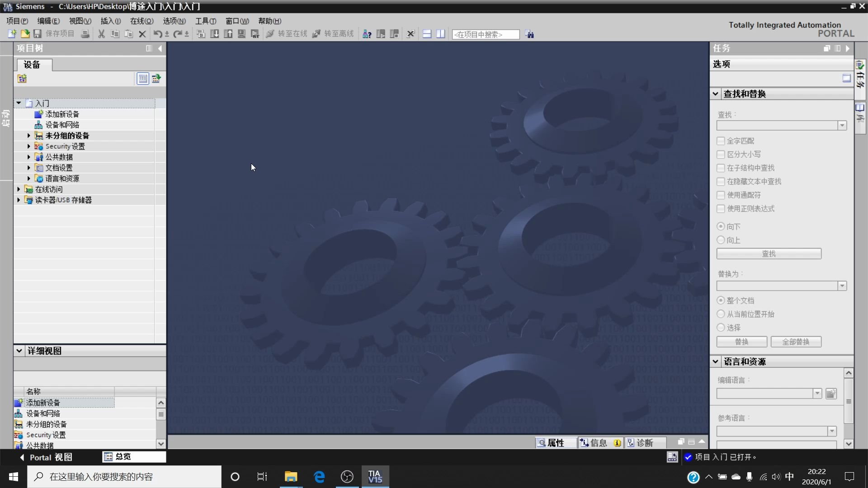The image size is (868, 488).
Task: Open 在线 (Online) menu
Action: [142, 20]
